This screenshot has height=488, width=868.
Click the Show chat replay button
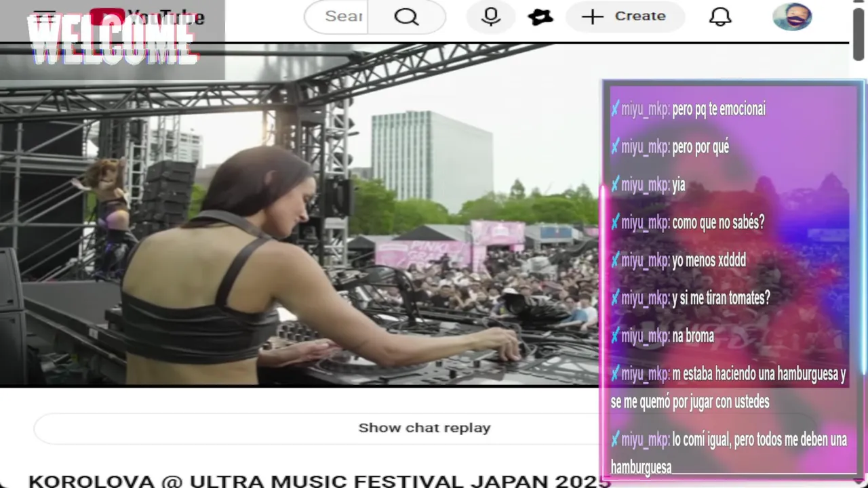(x=424, y=428)
